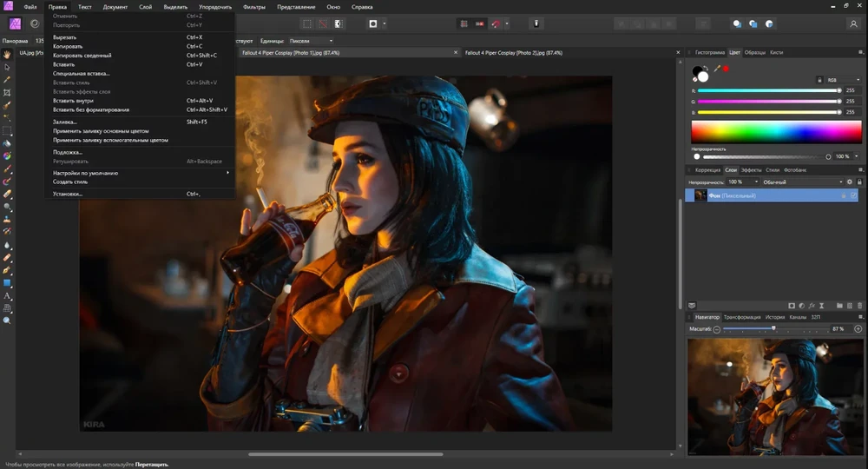
Task: Select the Gradient color wheel tool
Action: coord(7,156)
